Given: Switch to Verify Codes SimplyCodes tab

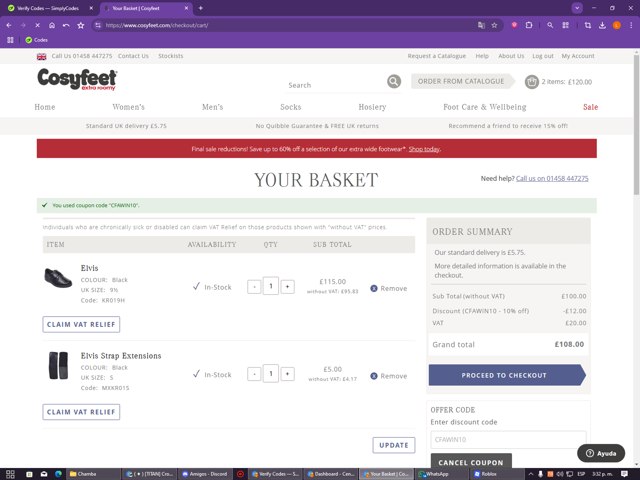Looking at the screenshot, I should pos(48,8).
